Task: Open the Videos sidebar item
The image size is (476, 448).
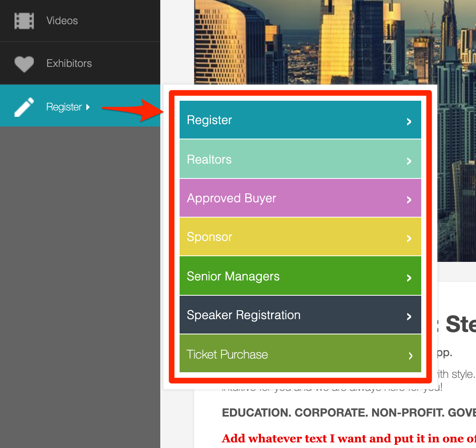Action: [80, 21]
